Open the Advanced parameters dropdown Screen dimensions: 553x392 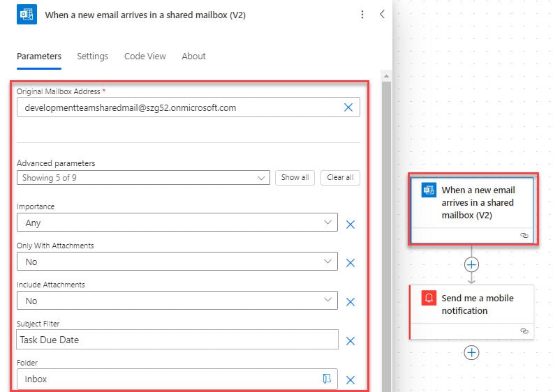tap(143, 177)
